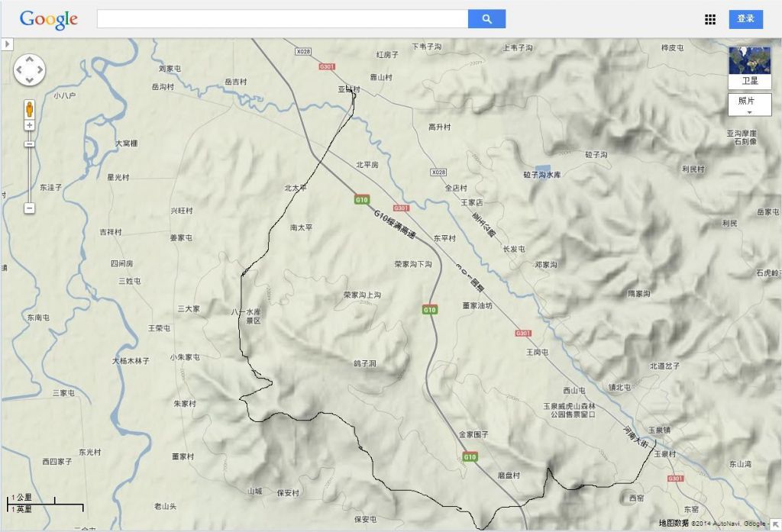Image resolution: width=782 pixels, height=532 pixels.
Task: Click the 鸽子洞 label
Action: click(365, 363)
